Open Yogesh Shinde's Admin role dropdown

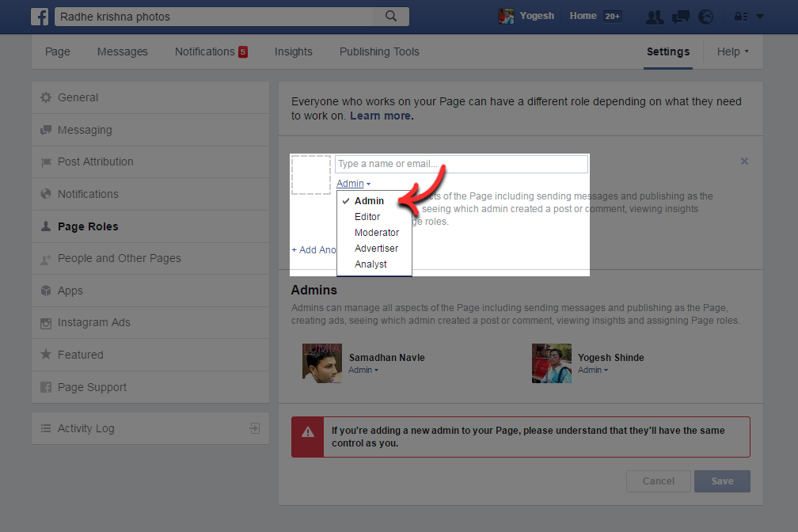pos(593,370)
